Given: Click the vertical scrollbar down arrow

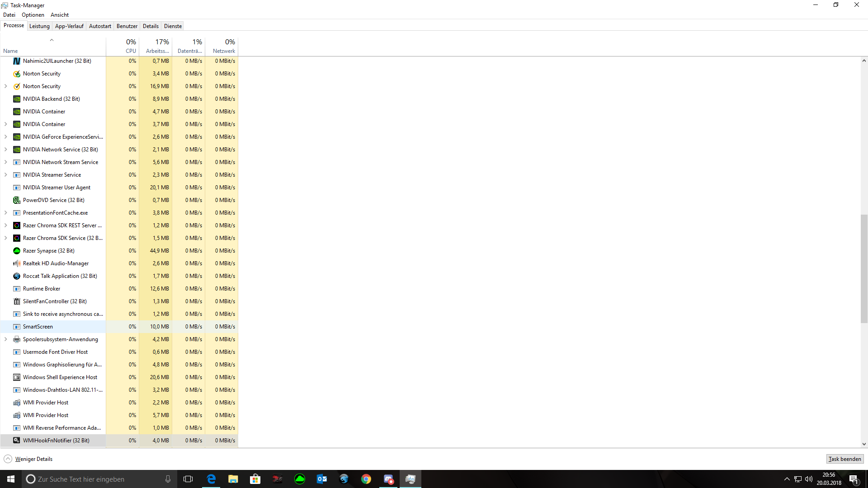Looking at the screenshot, I should pyautogui.click(x=864, y=444).
